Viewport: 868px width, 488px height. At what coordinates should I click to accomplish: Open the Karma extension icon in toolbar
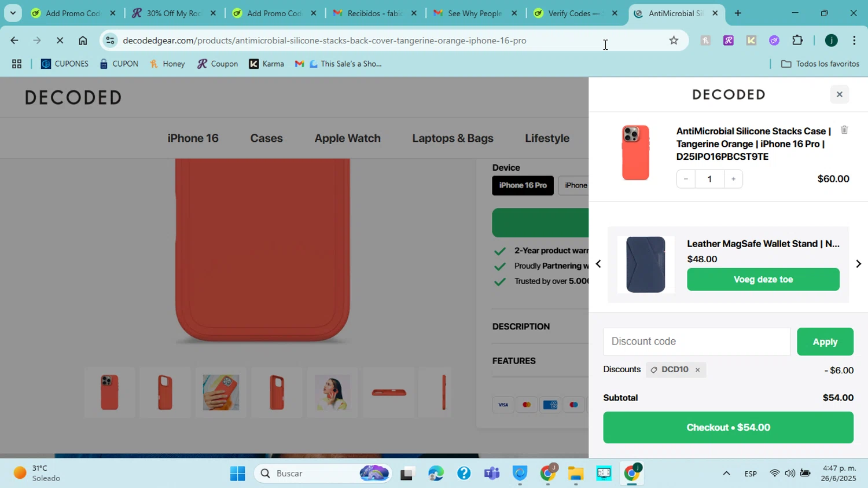click(751, 41)
